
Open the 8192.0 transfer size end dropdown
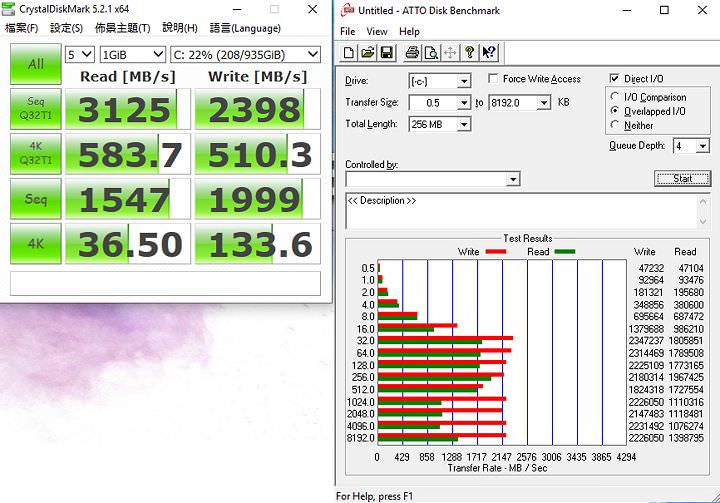pyautogui.click(x=544, y=102)
